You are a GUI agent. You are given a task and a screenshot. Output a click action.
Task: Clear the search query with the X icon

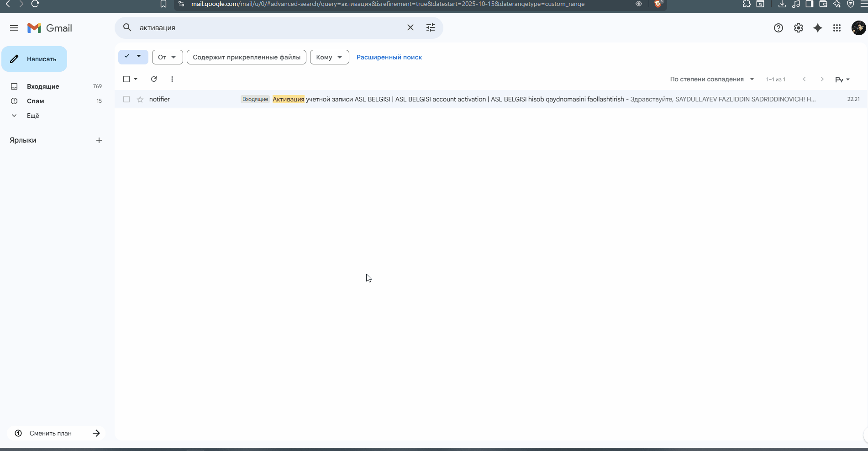pyautogui.click(x=410, y=27)
